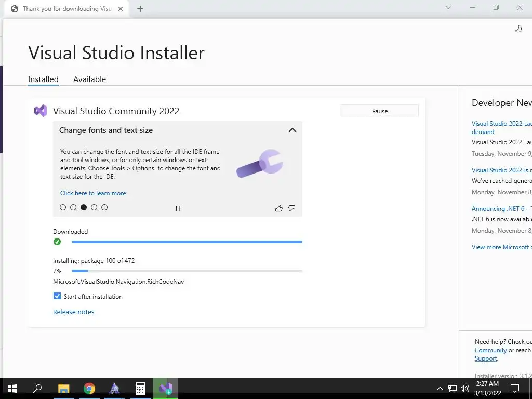Toggle the dark theme moon icon
532x399 pixels.
point(518,29)
